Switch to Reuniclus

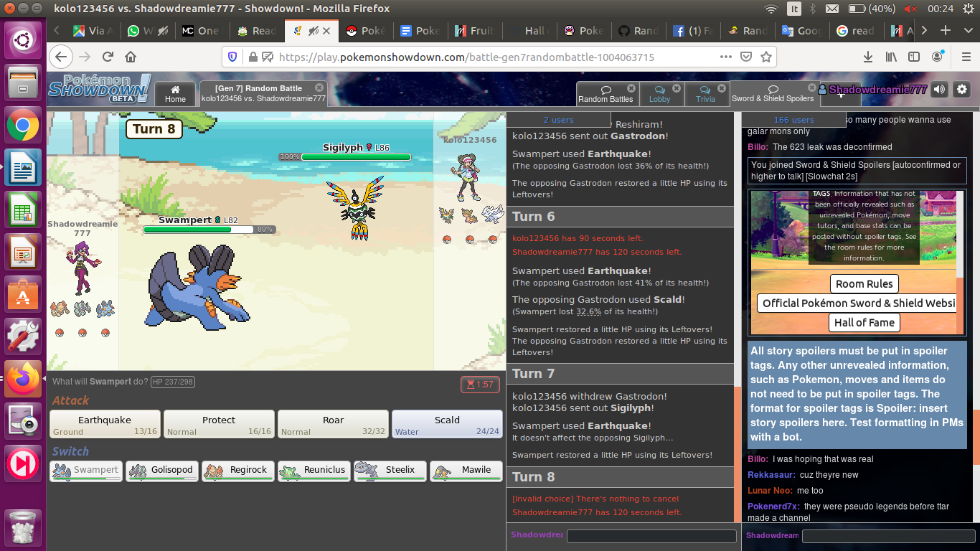(314, 471)
